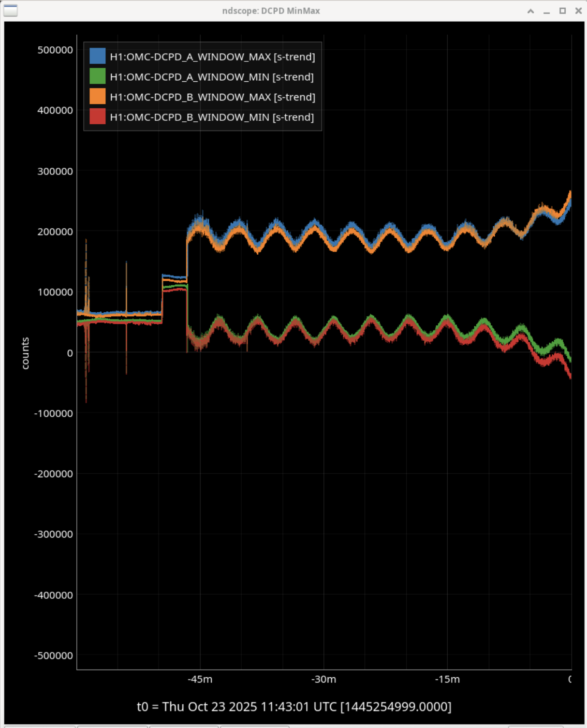Click the orange DCPD_B_WINDOW_MAX legend swatch
Screen dimensions: 587x728
point(97,97)
